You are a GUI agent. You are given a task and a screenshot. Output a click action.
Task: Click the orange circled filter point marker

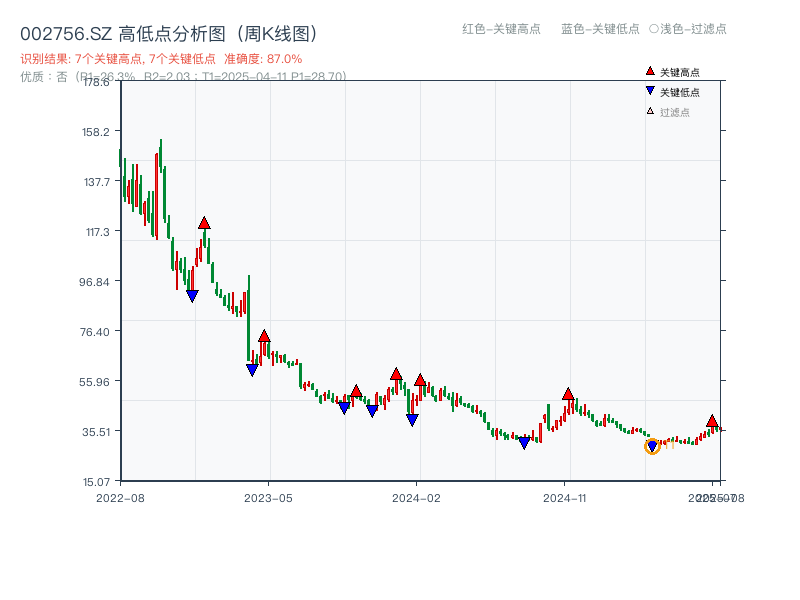(651, 446)
